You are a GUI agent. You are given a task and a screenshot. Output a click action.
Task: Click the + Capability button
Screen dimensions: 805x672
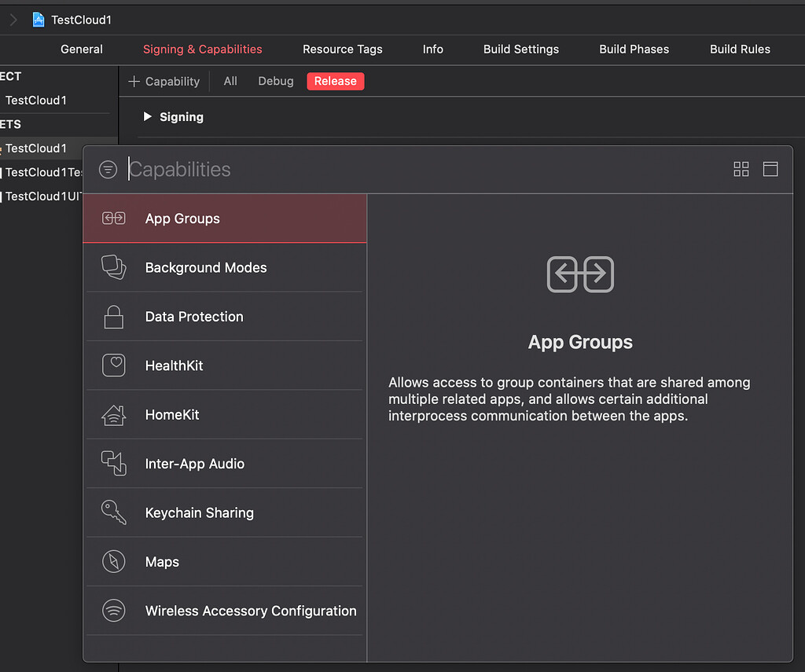(164, 81)
